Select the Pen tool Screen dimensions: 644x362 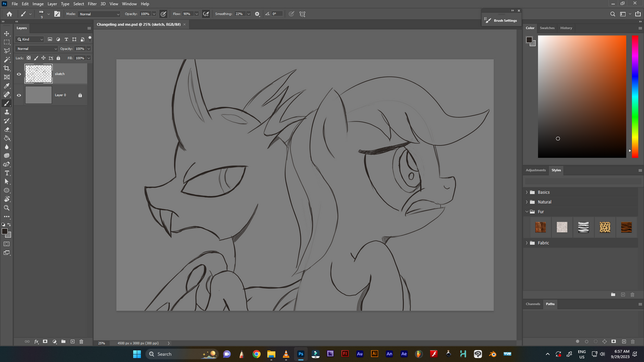click(7, 164)
